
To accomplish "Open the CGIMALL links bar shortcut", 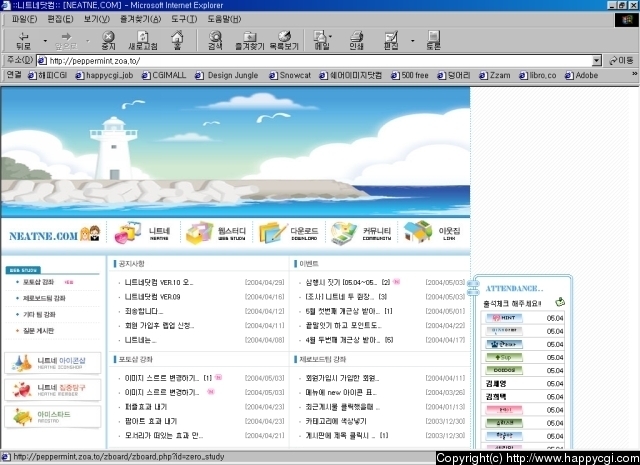I will pyautogui.click(x=164, y=76).
